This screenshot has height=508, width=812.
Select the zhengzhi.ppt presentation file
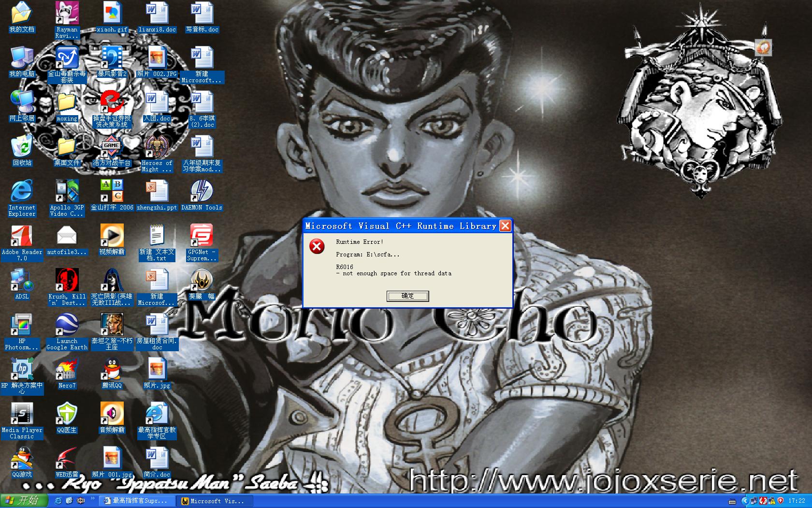coord(157,195)
